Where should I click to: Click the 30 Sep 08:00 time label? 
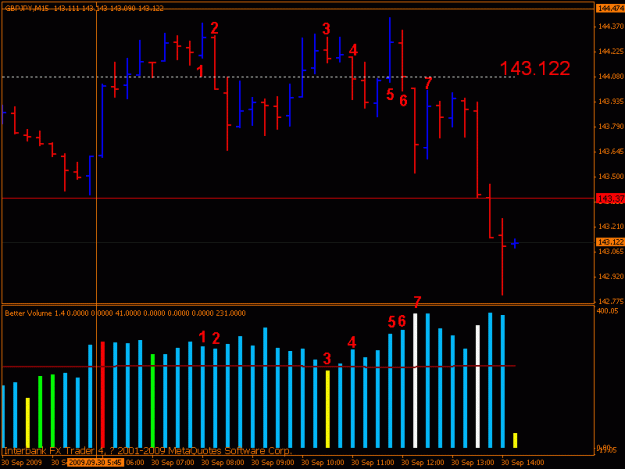223,463
